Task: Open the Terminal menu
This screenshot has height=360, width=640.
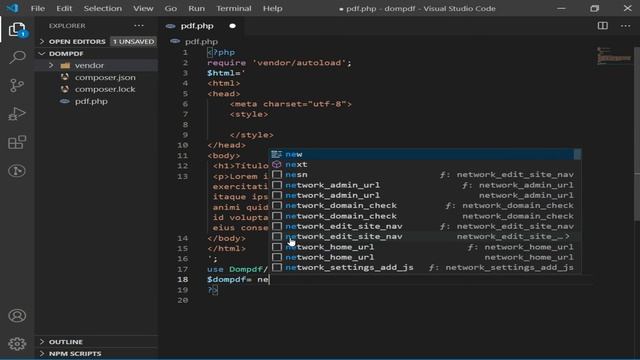Action: (x=233, y=8)
